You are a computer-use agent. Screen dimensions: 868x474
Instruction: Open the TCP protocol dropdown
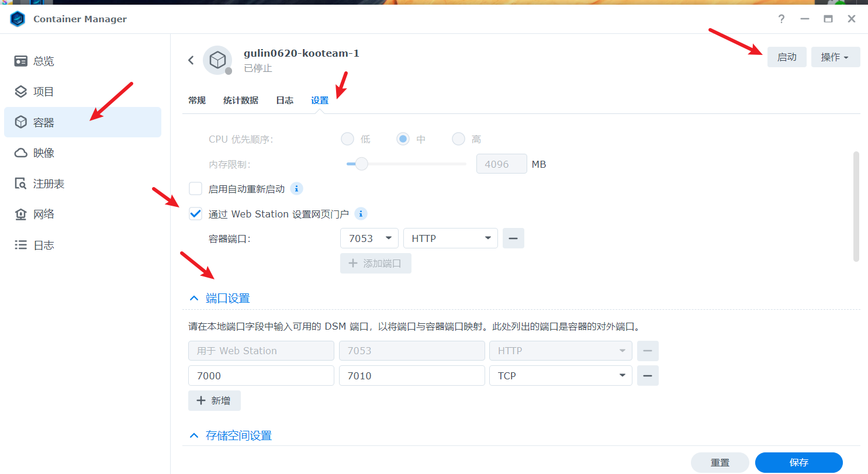pos(559,375)
